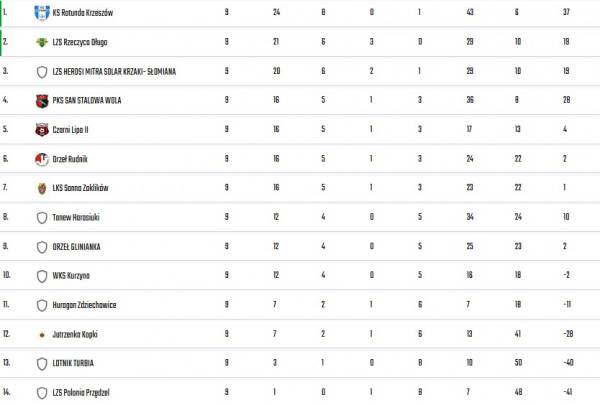
Task: Click the Czarni Lipa II team badge
Action: pyautogui.click(x=41, y=129)
